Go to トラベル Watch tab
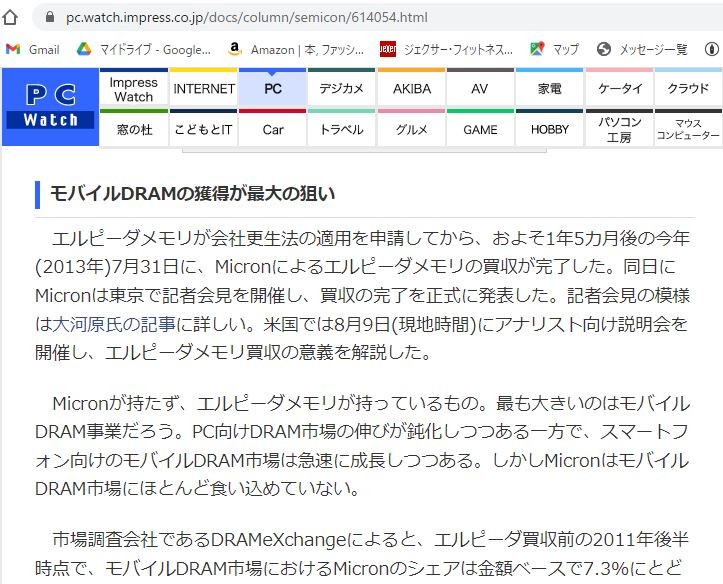Image resolution: width=723 pixels, height=584 pixels. click(x=342, y=130)
